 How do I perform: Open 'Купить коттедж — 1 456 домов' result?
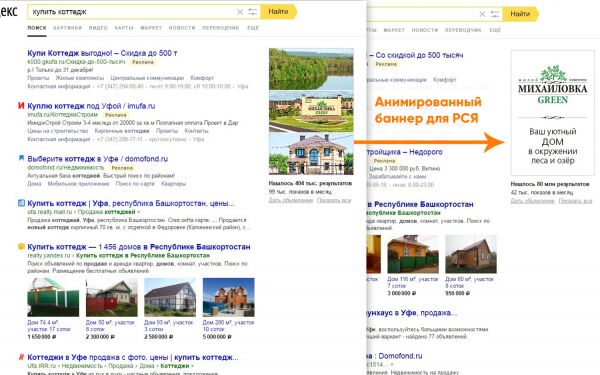click(x=139, y=247)
